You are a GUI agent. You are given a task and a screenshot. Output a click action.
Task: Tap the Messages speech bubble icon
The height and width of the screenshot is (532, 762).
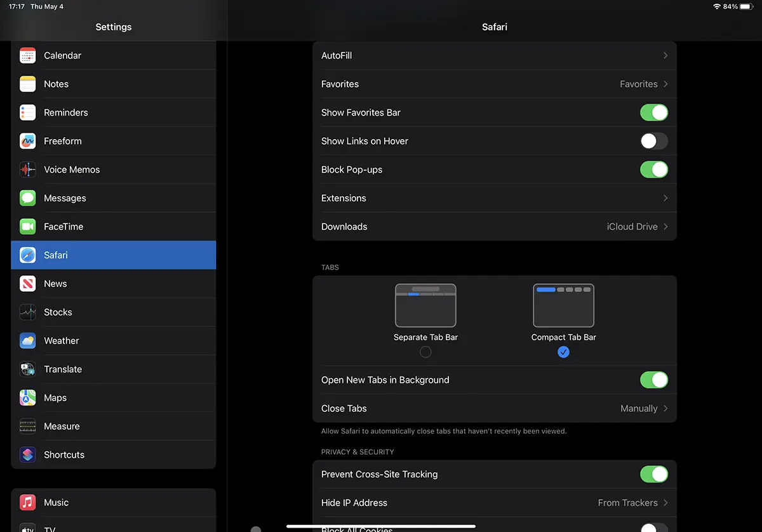(27, 198)
